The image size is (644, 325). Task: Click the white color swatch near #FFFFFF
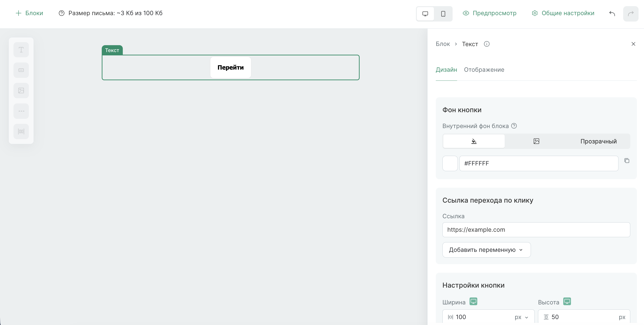450,163
